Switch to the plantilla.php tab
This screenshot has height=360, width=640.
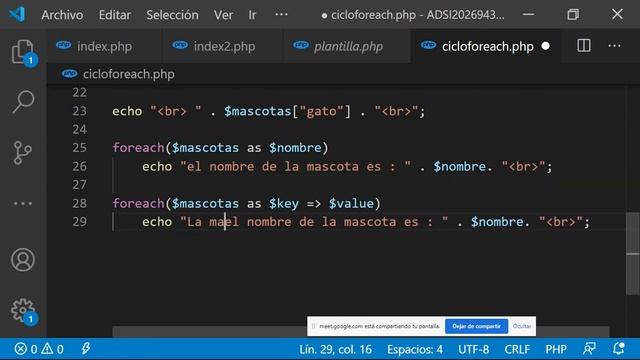click(348, 47)
